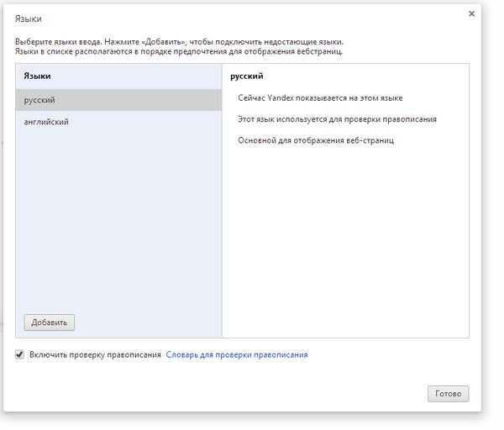Toggle the Включить проверку правописания checkbox
Image resolution: width=504 pixels, height=430 pixels.
pos(19,355)
